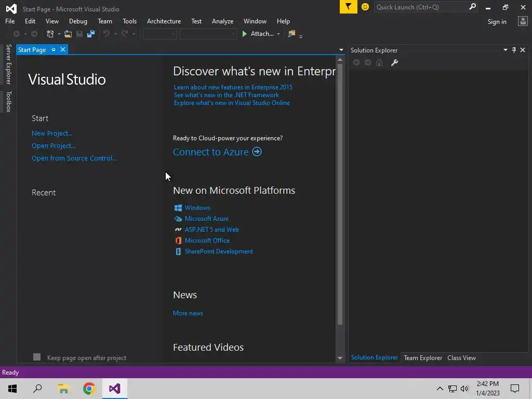
Task: Click the Redo toolbar icon
Action: tap(125, 34)
